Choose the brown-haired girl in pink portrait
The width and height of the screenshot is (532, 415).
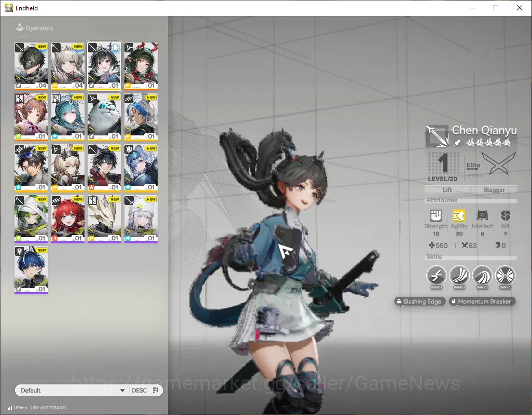tap(31, 117)
